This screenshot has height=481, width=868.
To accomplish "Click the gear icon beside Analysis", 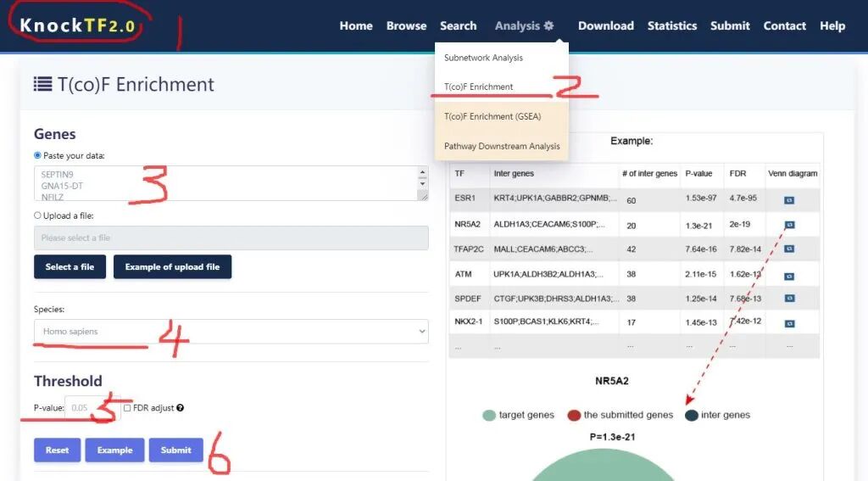I will coord(548,25).
